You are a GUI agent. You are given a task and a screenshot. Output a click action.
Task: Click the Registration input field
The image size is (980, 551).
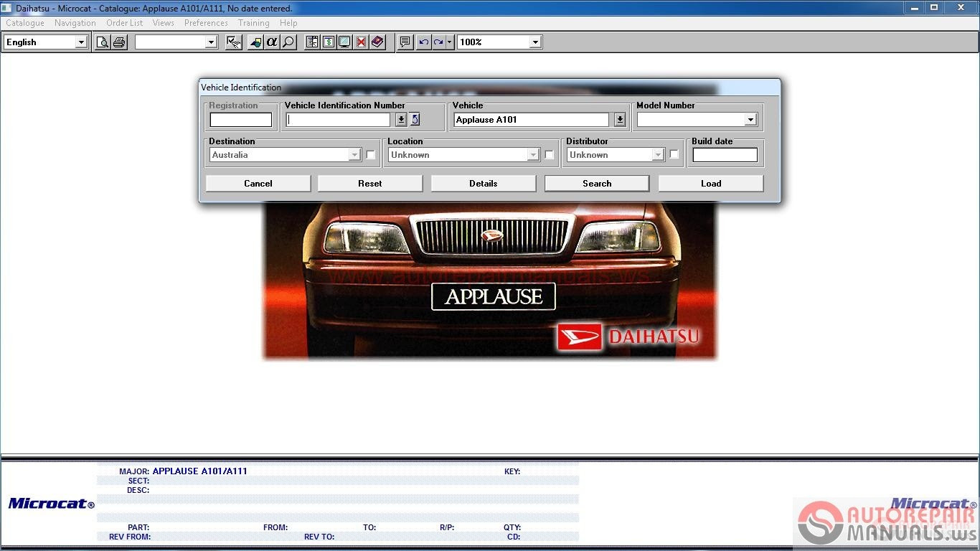tap(241, 120)
